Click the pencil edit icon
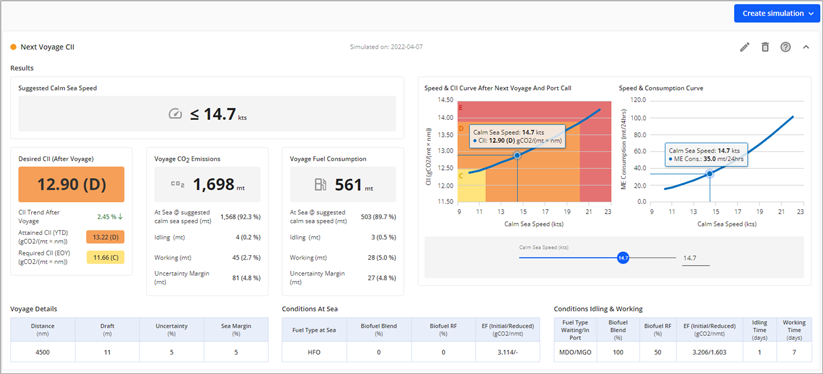 (744, 47)
